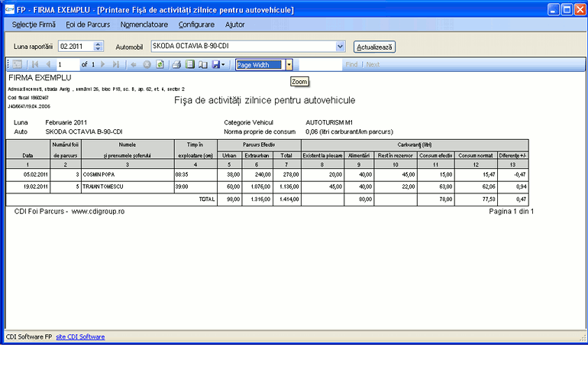The image size is (588, 383).
Task: Click total consumption value 77,53
Action: 489,200
